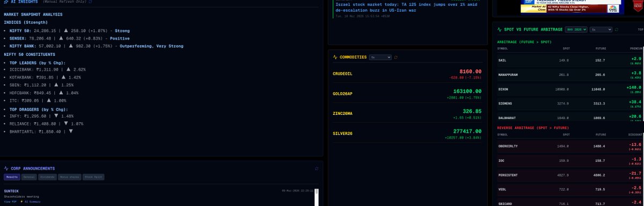The width and height of the screenshot is (644, 206).
Task: Click the DISCOUNT column header
Action: 635,134
